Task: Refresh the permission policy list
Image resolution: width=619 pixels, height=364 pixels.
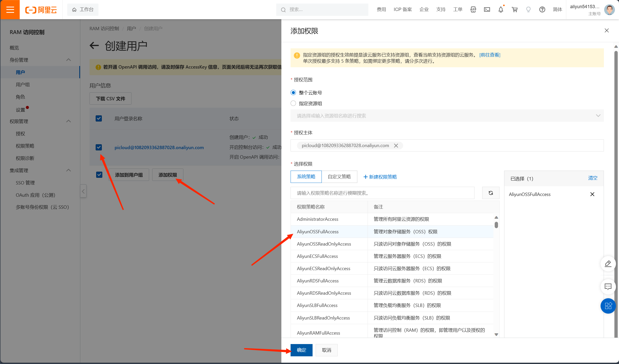Action: [491, 193]
